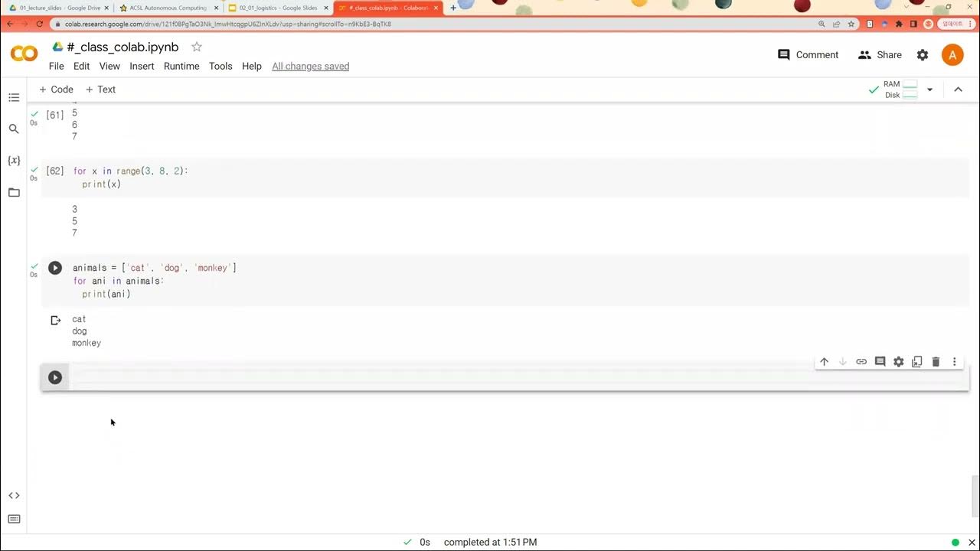
Task: Open the Insert menu
Action: [x=142, y=66]
